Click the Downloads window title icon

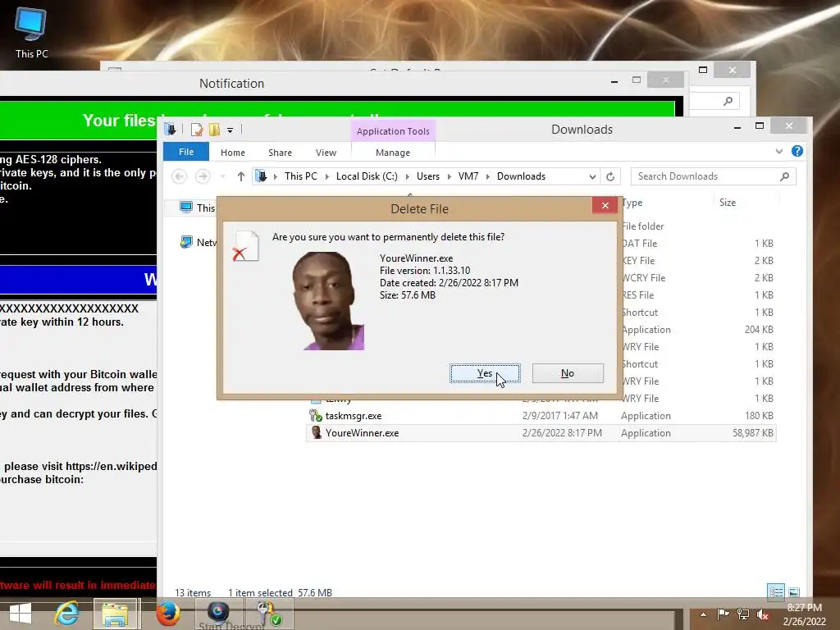[x=171, y=129]
